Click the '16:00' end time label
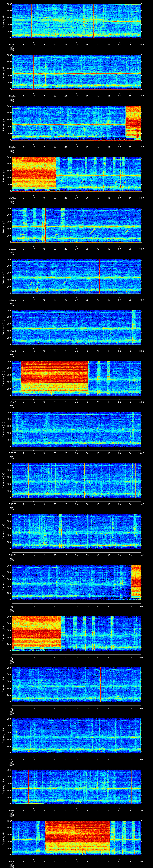 tap(141, 759)
